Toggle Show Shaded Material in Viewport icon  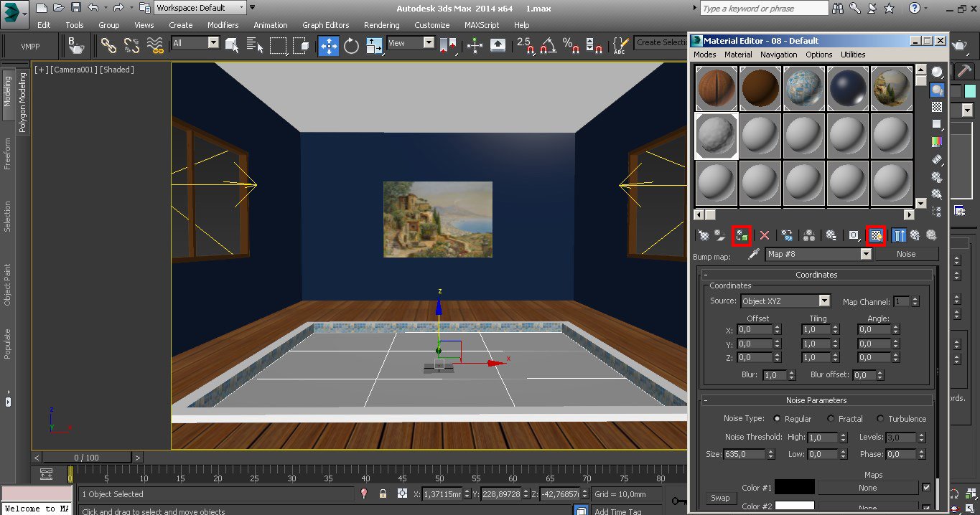coord(875,235)
